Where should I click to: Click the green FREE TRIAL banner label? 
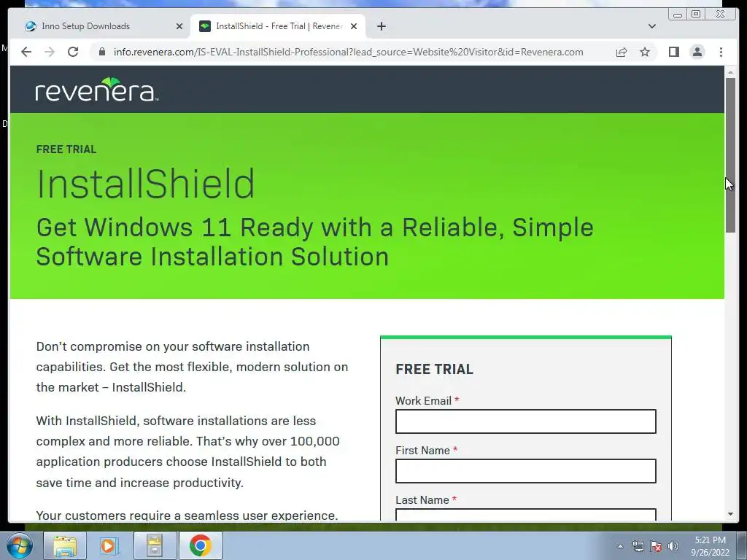tap(66, 149)
